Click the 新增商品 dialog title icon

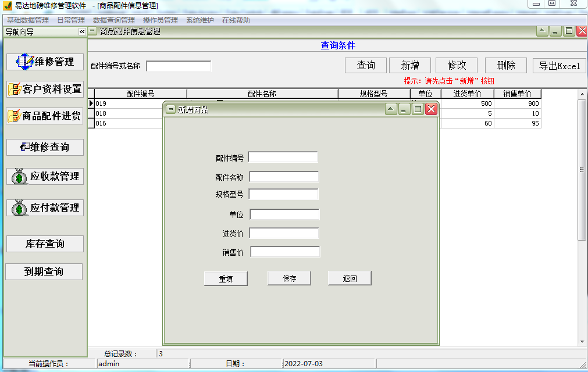pos(170,109)
